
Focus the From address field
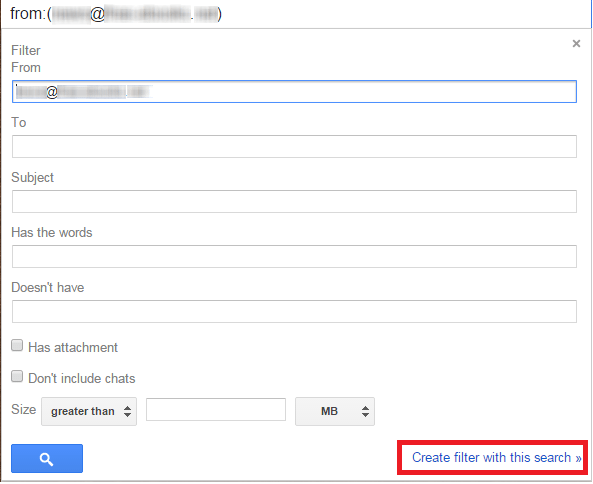tap(294, 92)
